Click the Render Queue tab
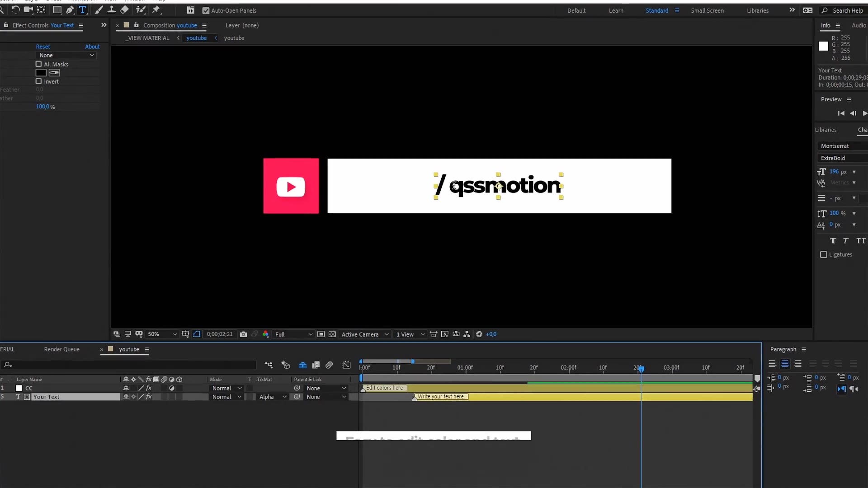The image size is (868, 488). click(x=61, y=349)
